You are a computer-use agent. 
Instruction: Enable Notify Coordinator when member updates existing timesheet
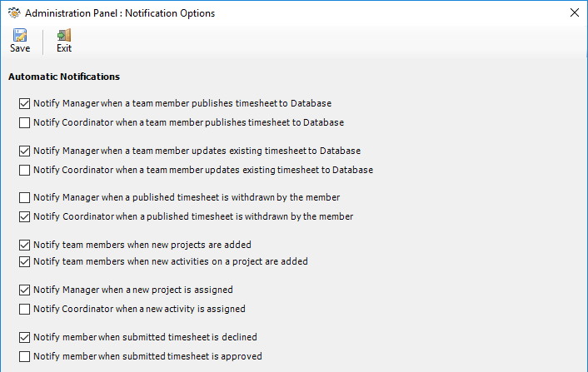coord(24,170)
